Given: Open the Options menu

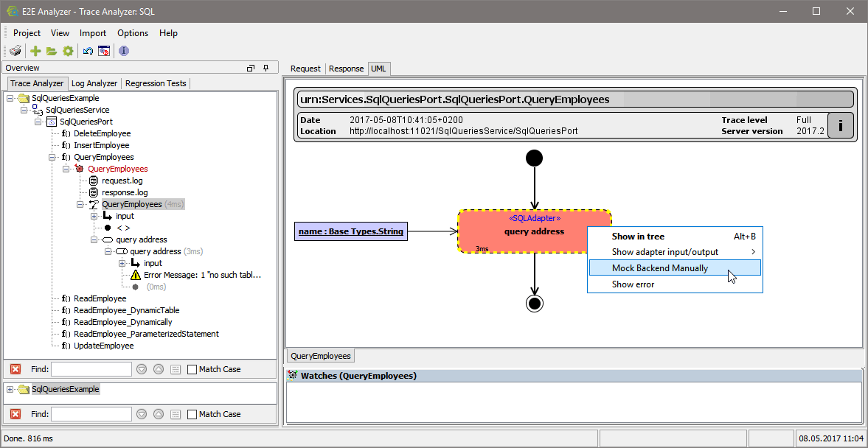Looking at the screenshot, I should (x=133, y=33).
